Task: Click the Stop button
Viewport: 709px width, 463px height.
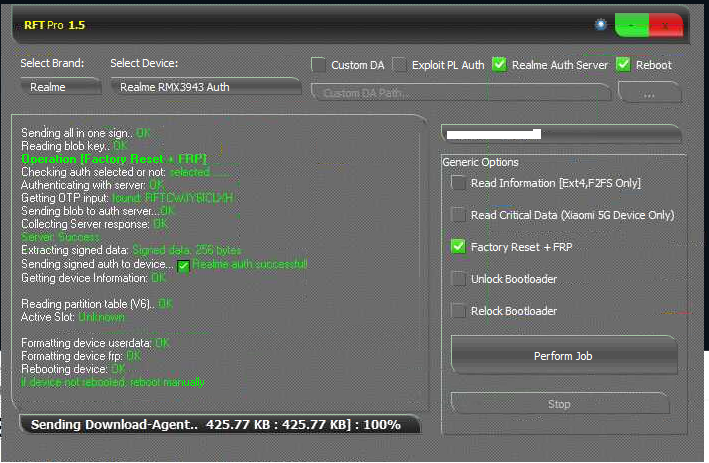Action: click(560, 404)
